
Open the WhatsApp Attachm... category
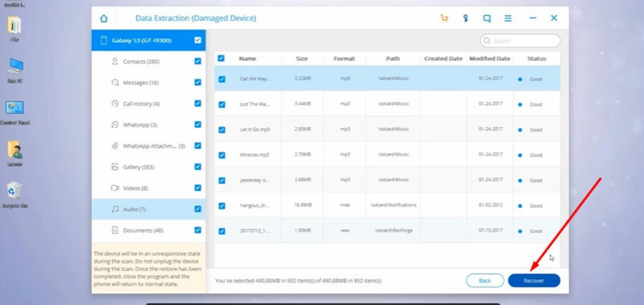tap(148, 146)
